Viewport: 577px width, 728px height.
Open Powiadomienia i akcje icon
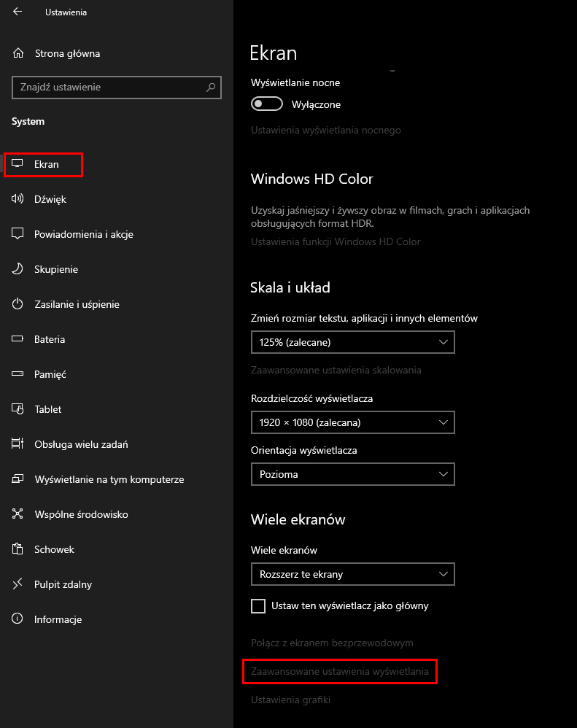pos(18,234)
